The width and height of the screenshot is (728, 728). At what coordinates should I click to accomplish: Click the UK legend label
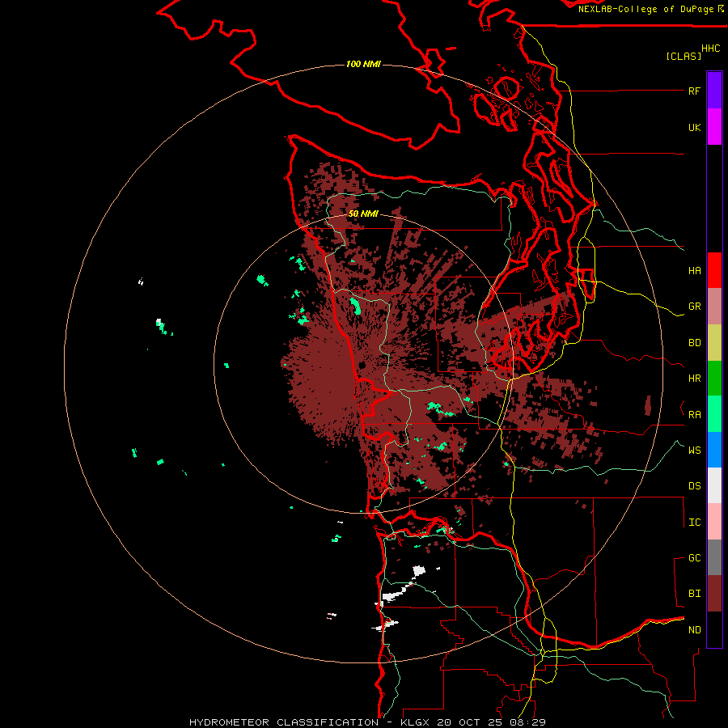pos(694,127)
